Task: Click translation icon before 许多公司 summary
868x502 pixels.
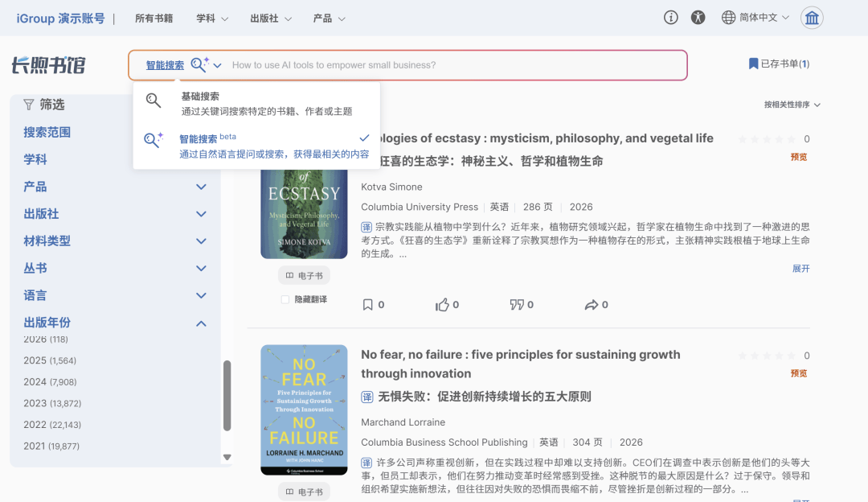Action: (x=366, y=463)
